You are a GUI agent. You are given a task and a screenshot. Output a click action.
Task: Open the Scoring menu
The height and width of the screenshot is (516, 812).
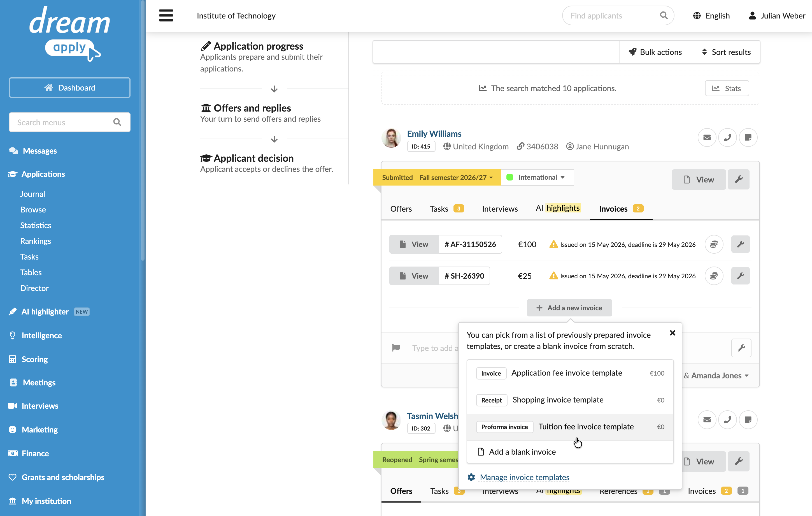[x=28, y=359]
